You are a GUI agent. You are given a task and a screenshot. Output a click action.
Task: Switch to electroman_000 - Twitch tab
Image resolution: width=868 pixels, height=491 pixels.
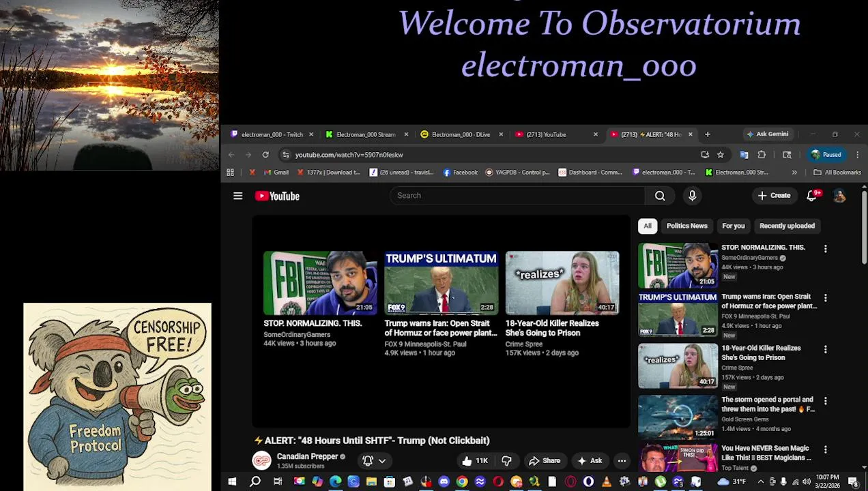(x=272, y=134)
